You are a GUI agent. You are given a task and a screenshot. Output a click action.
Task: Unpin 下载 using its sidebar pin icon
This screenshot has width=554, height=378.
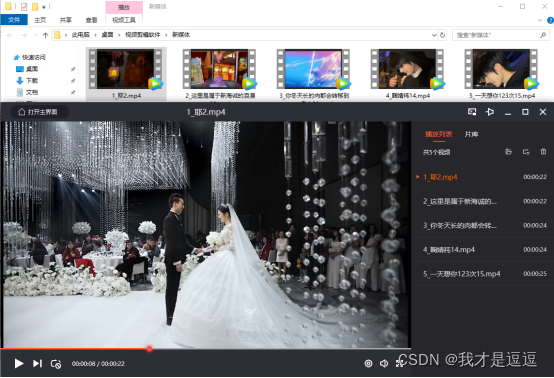click(73, 81)
